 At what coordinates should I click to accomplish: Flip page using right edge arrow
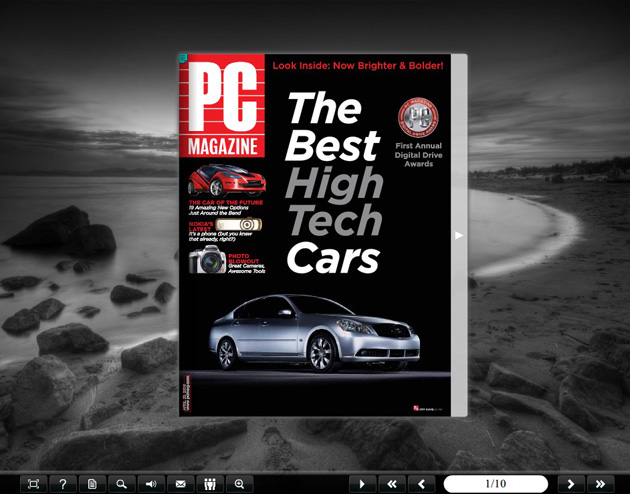point(459,235)
